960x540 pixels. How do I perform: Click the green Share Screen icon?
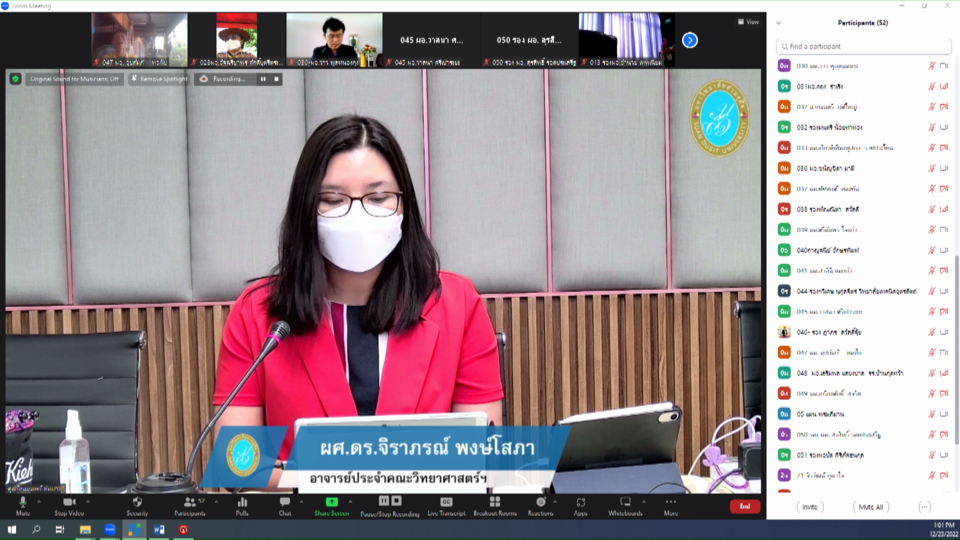(331, 502)
